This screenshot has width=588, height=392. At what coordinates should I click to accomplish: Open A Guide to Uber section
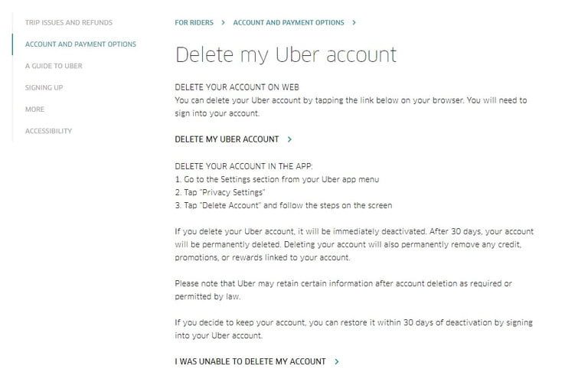[x=54, y=66]
